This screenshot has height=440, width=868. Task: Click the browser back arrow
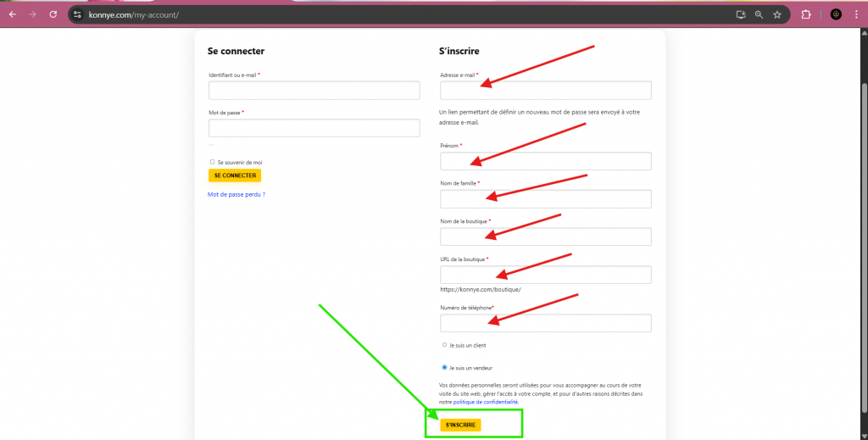[x=13, y=14]
